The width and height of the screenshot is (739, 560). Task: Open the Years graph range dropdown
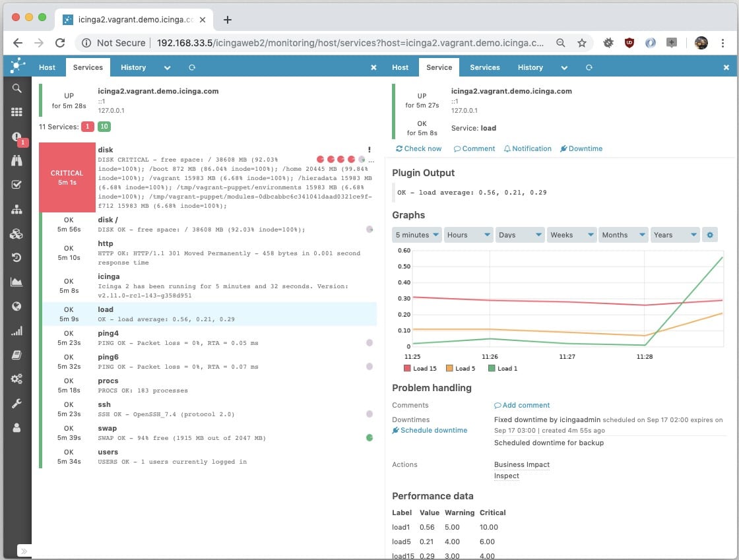point(674,235)
